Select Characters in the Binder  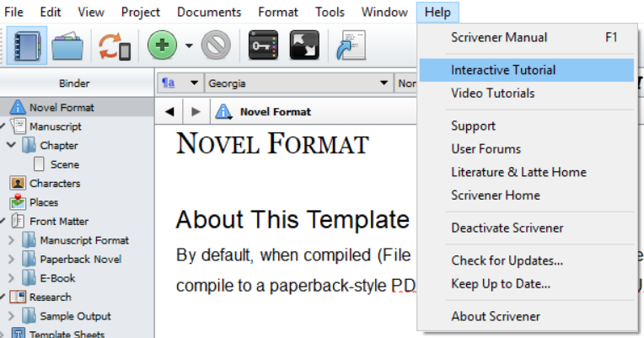tap(55, 183)
